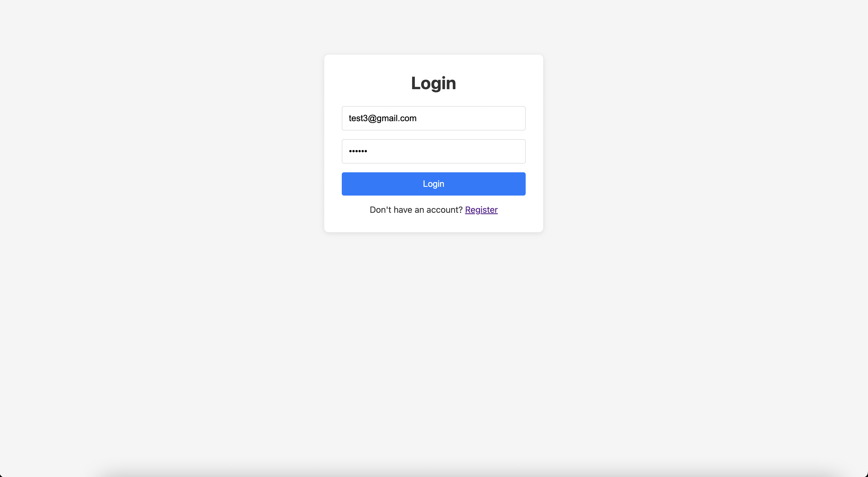Click the email input field
The image size is (868, 477).
[433, 118]
